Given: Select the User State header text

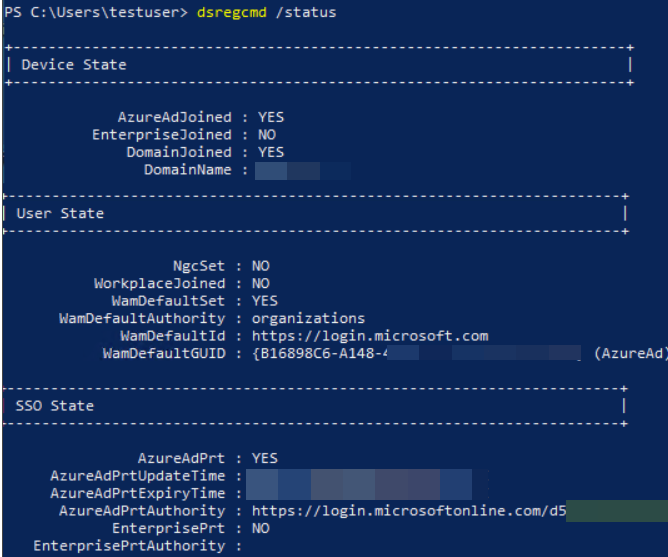Looking at the screenshot, I should pos(60,213).
